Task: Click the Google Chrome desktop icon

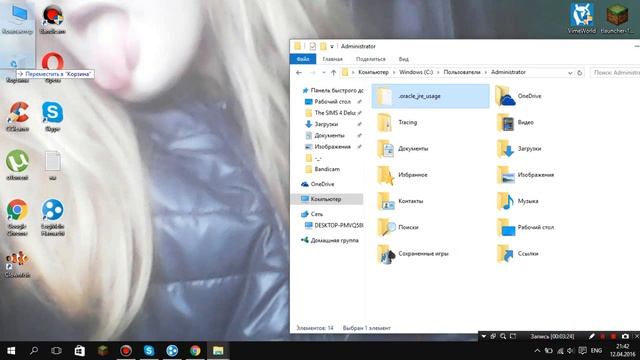Action: [17, 217]
